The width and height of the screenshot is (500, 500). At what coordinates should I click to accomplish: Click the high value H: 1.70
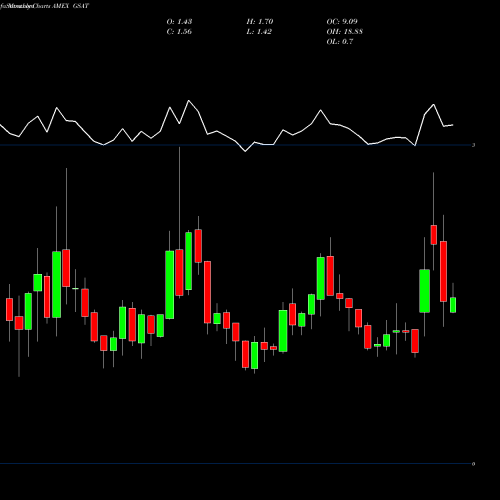tap(260, 22)
